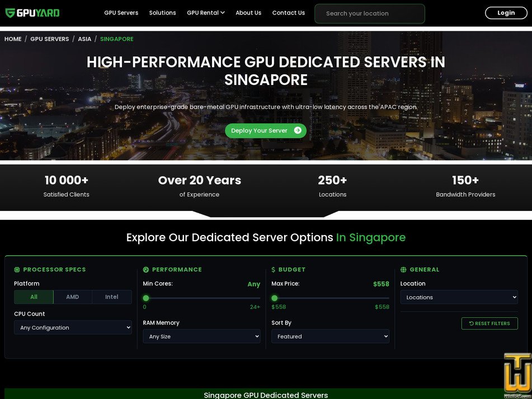532x399 pixels.
Task: Click the gauge icon beside Performance
Action: coord(146,270)
